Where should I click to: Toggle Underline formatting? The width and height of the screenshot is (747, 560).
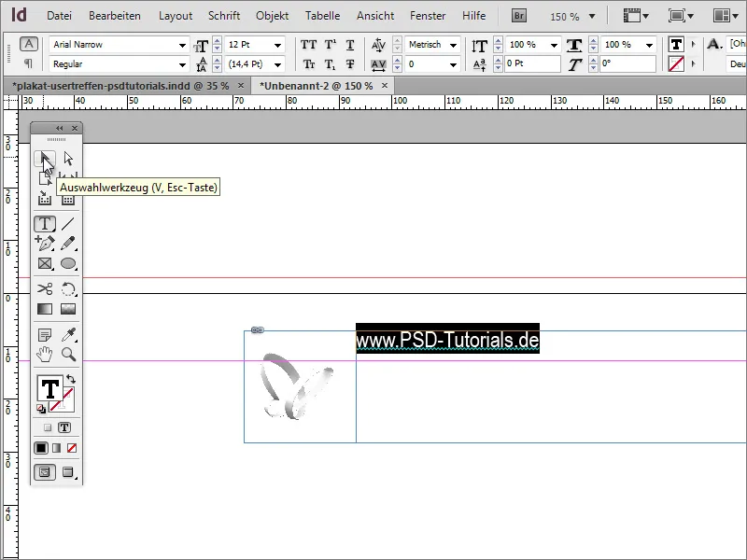(x=350, y=45)
